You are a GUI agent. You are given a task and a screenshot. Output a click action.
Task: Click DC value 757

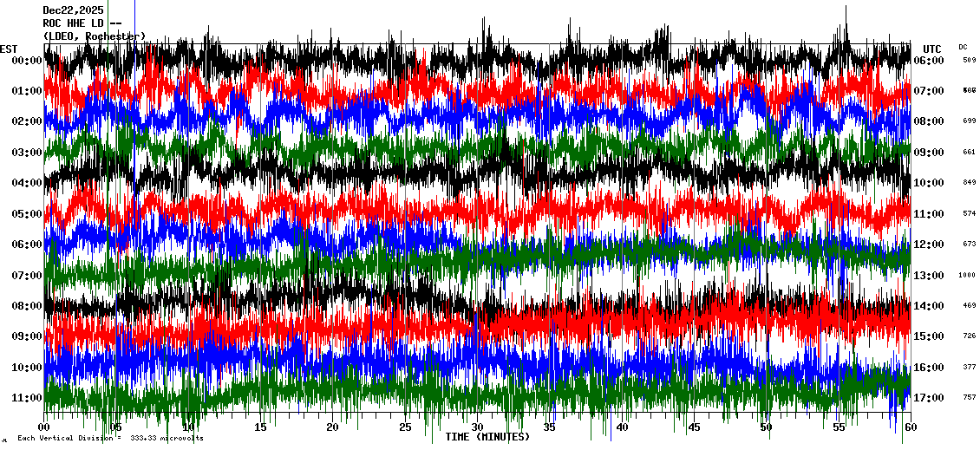(970, 397)
